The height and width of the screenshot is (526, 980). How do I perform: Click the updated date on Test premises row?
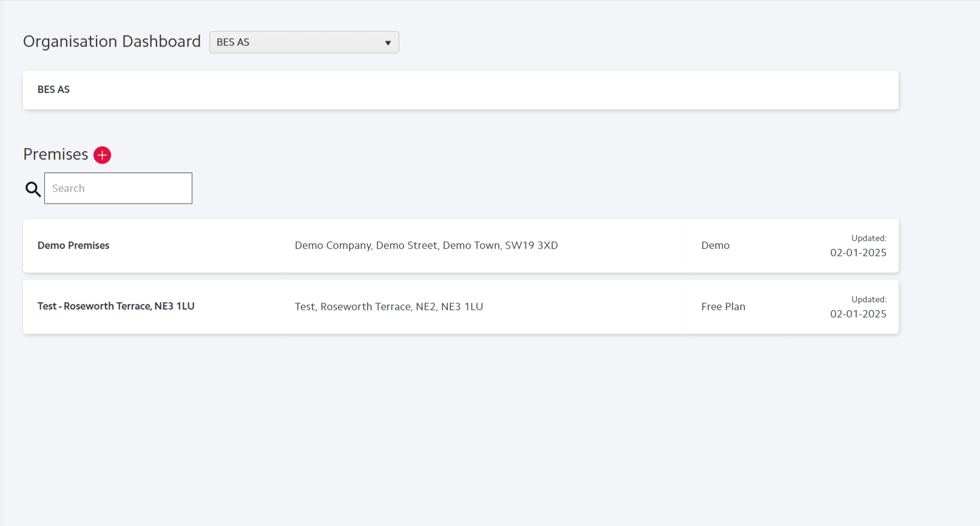[x=858, y=314]
